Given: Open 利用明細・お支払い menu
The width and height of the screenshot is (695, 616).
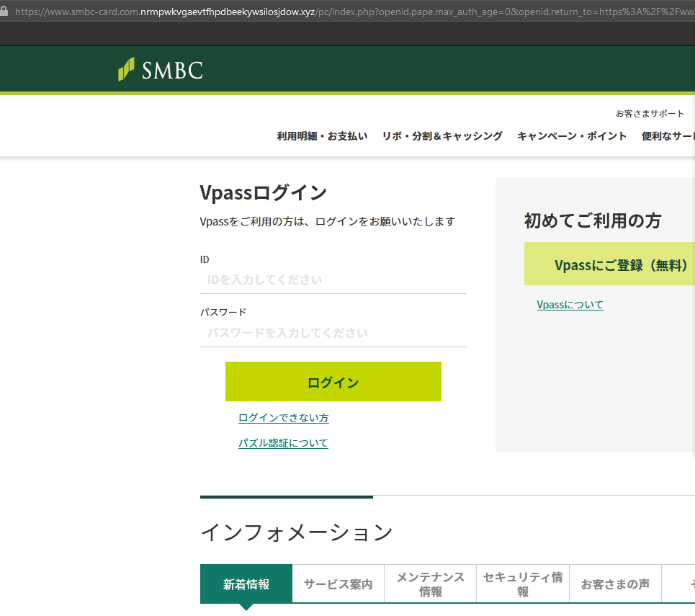Looking at the screenshot, I should pyautogui.click(x=322, y=135).
